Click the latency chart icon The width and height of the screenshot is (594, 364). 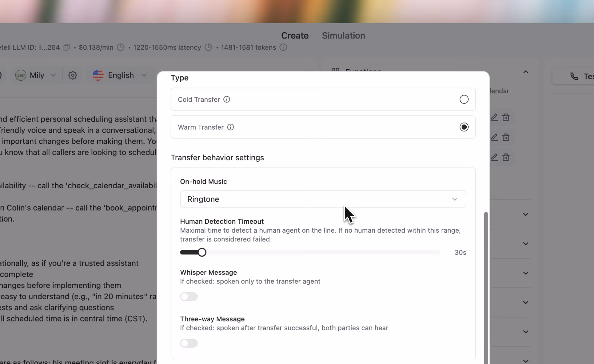click(x=208, y=47)
